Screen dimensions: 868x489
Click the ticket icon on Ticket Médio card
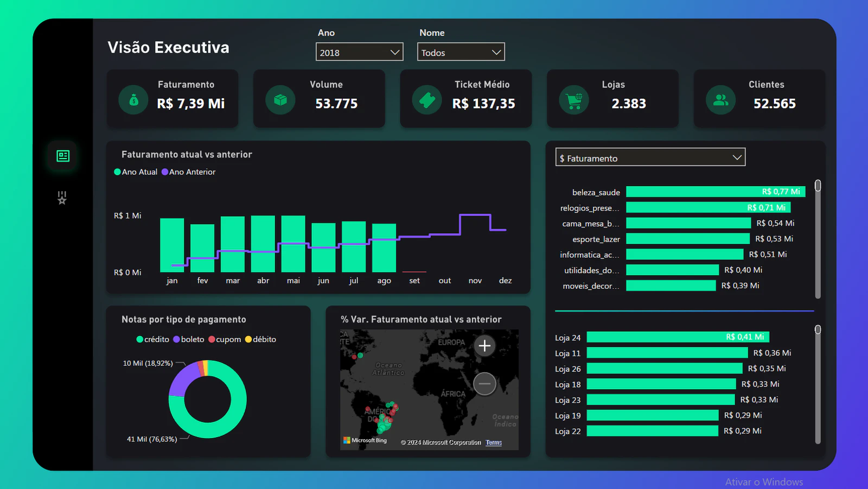pyautogui.click(x=427, y=100)
